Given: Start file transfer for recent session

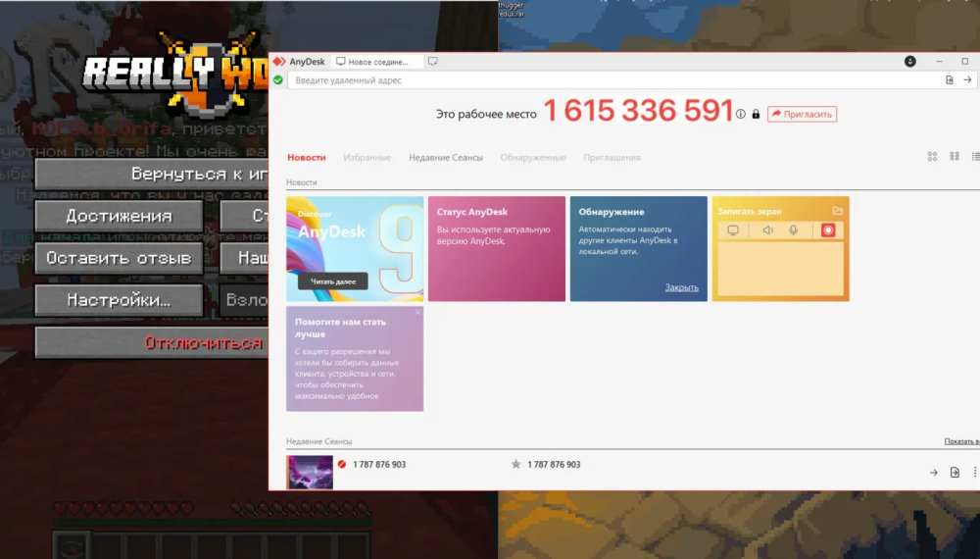Looking at the screenshot, I should point(955,473).
